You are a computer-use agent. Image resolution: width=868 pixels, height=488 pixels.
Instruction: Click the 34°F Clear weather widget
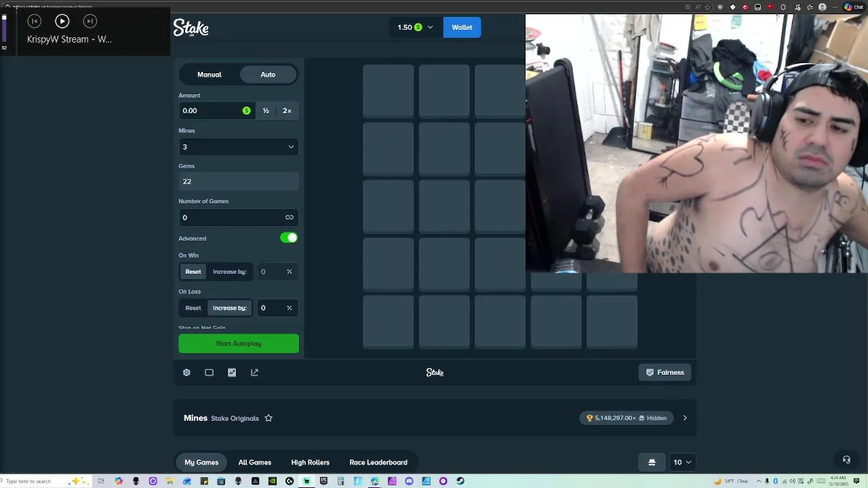tap(731, 481)
